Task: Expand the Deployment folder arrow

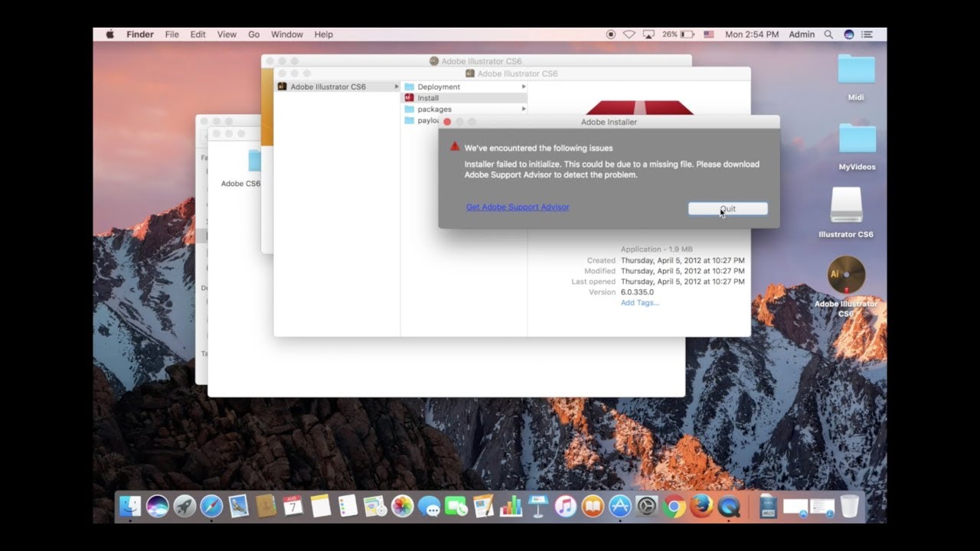Action: point(524,86)
